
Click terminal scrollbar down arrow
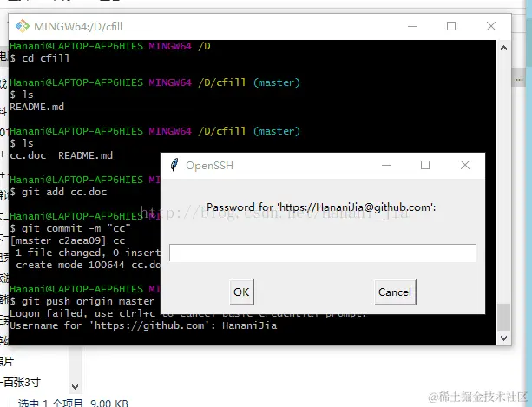coord(504,338)
